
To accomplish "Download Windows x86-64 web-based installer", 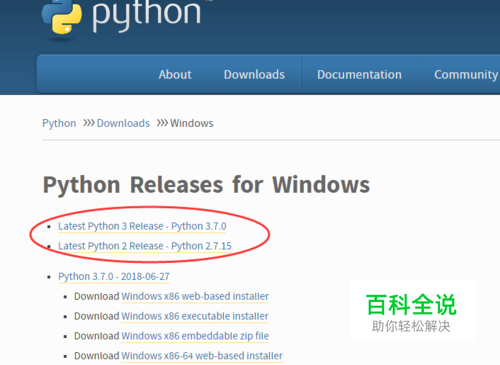I will tap(202, 356).
